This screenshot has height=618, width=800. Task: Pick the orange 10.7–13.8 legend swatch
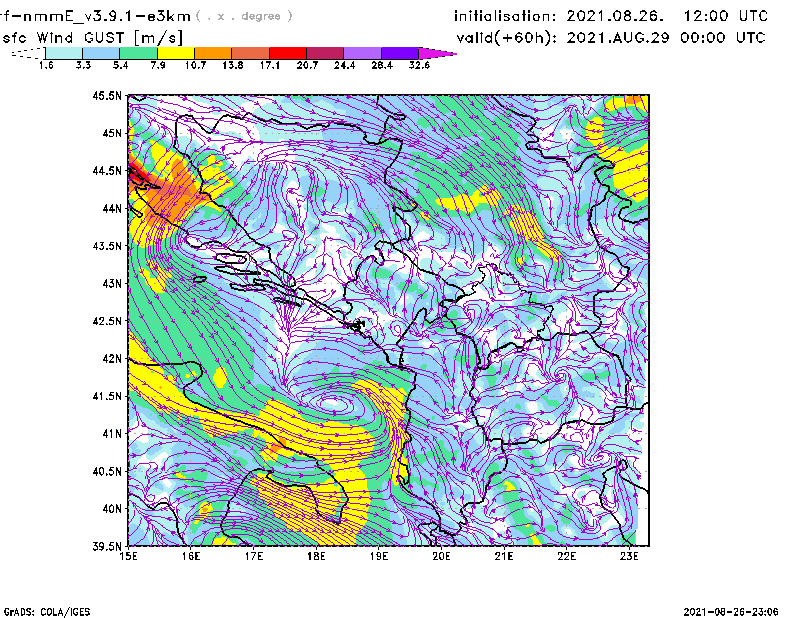[x=213, y=53]
